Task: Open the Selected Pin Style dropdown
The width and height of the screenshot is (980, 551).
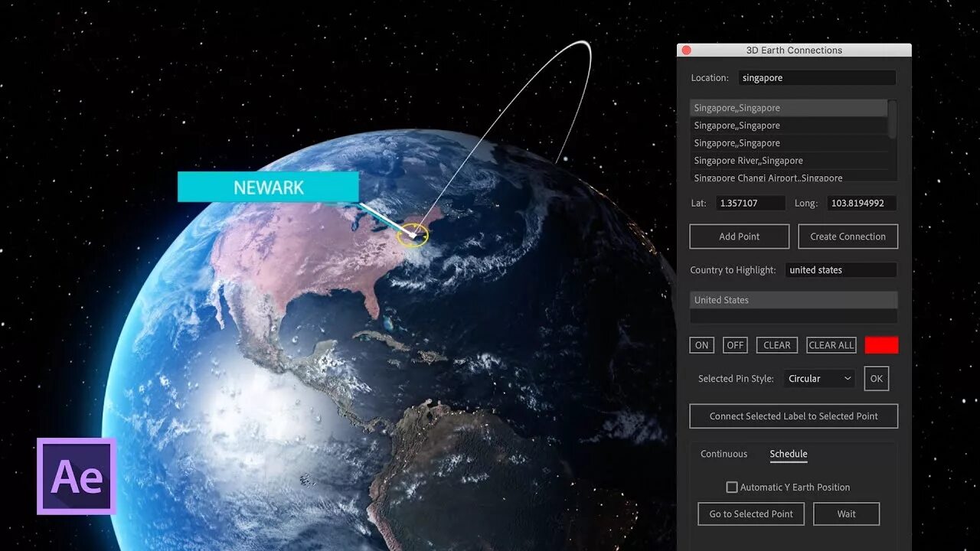Action: tap(819, 379)
